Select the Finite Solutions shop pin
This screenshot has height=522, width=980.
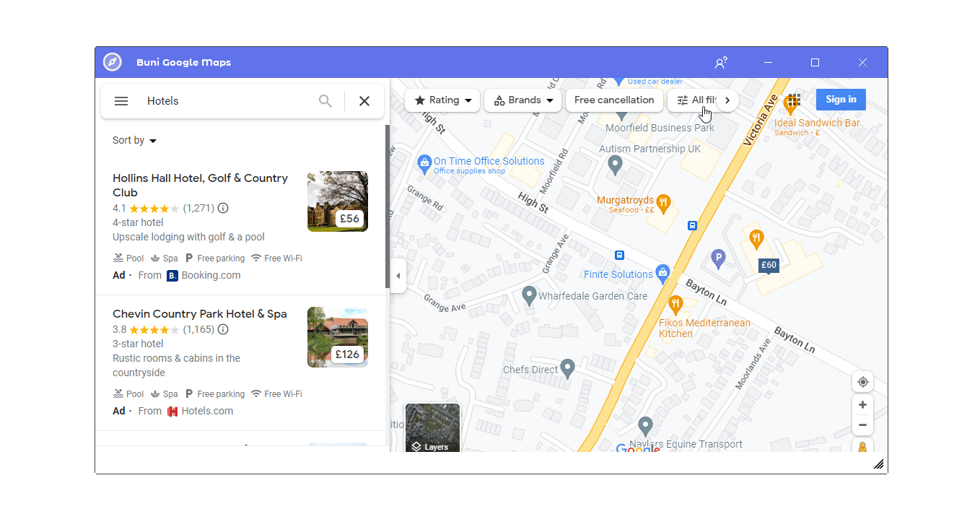[662, 273]
